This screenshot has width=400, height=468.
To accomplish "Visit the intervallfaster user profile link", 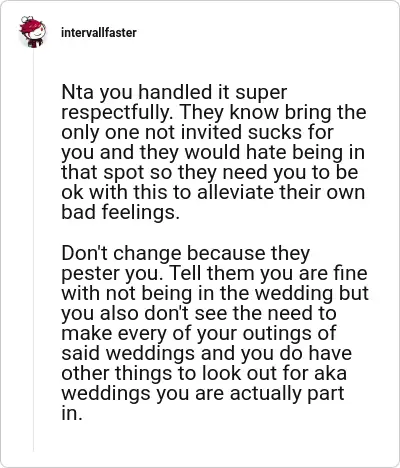I will pos(99,33).
